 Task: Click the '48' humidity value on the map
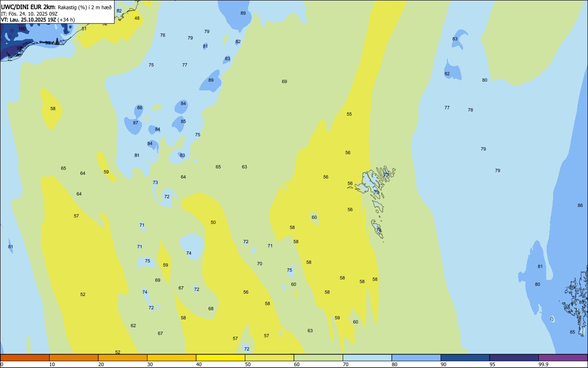[137, 18]
